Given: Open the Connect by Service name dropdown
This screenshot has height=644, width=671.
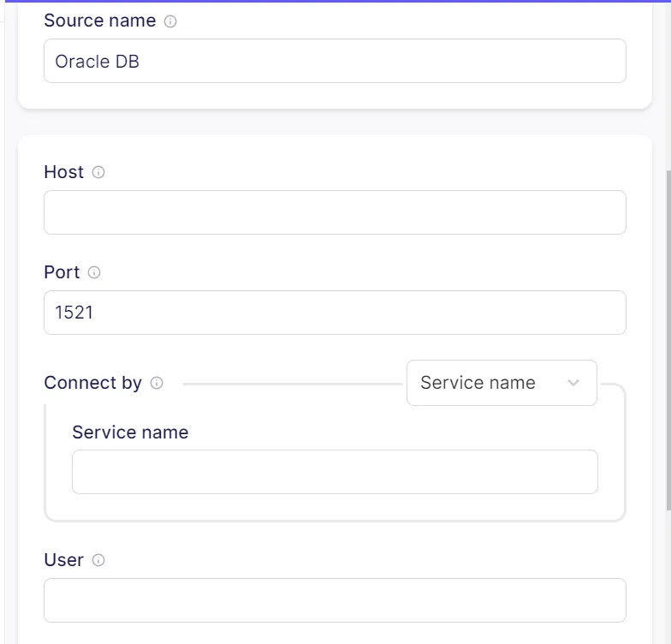Looking at the screenshot, I should coord(502,383).
